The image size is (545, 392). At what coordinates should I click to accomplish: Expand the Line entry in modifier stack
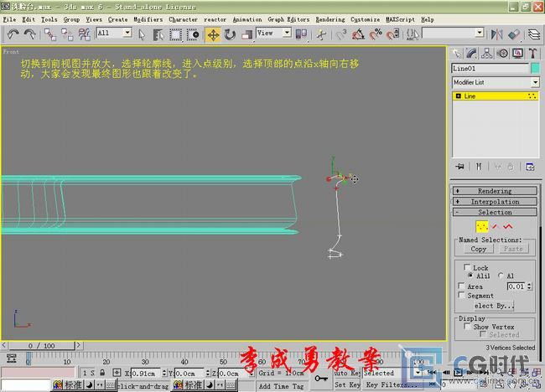click(459, 95)
